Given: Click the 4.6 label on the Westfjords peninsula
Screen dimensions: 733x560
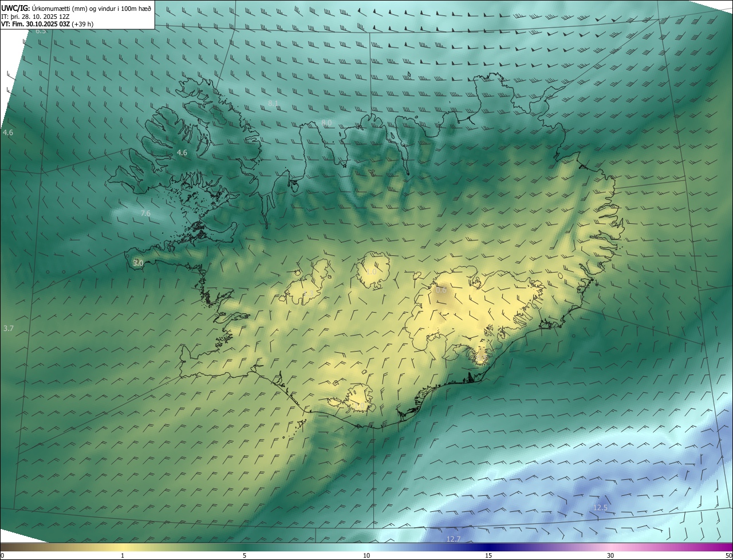Looking at the screenshot, I should pyautogui.click(x=182, y=153).
